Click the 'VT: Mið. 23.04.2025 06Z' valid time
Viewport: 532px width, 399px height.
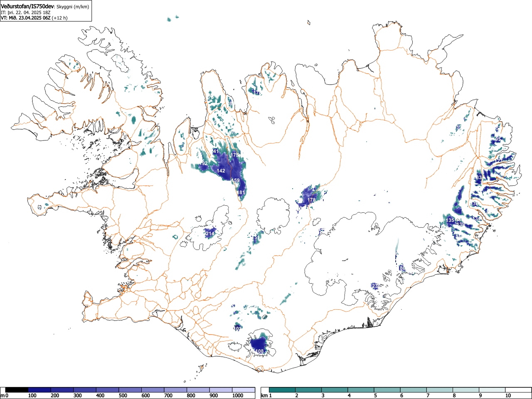tap(25, 18)
